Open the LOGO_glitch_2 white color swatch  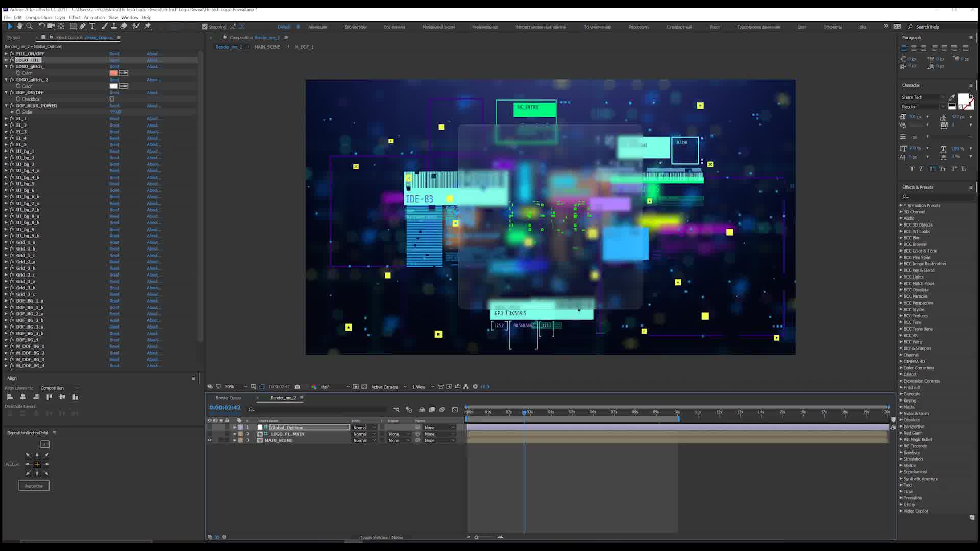coord(113,86)
